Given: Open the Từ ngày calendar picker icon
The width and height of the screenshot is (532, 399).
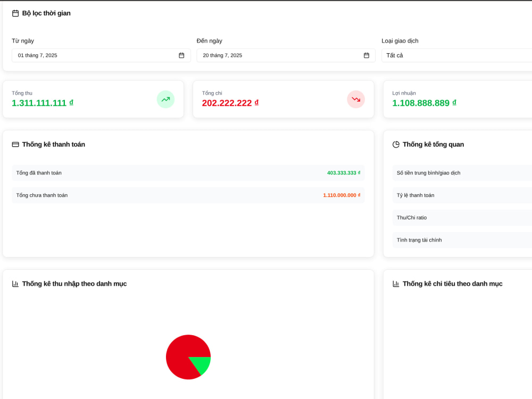Looking at the screenshot, I should pos(181,55).
